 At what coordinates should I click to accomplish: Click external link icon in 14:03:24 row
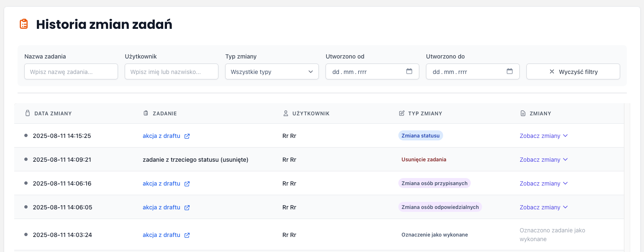click(187, 235)
